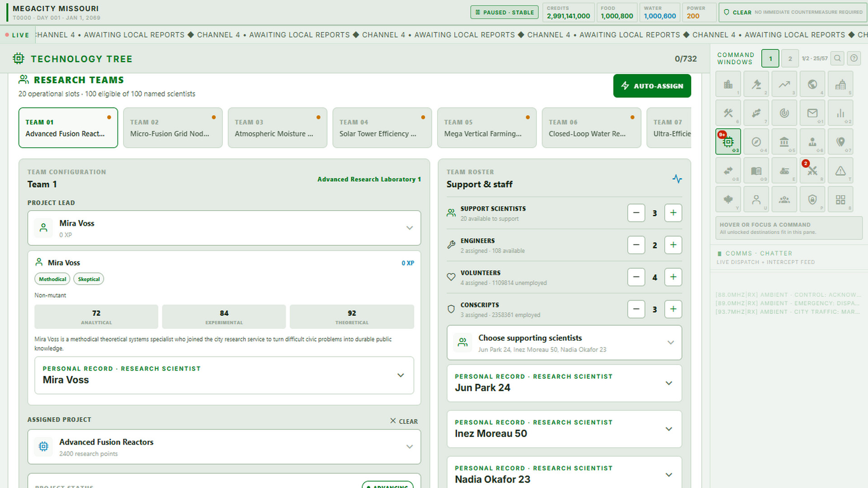Open the tank military command window
The image size is (868, 488).
(x=784, y=171)
